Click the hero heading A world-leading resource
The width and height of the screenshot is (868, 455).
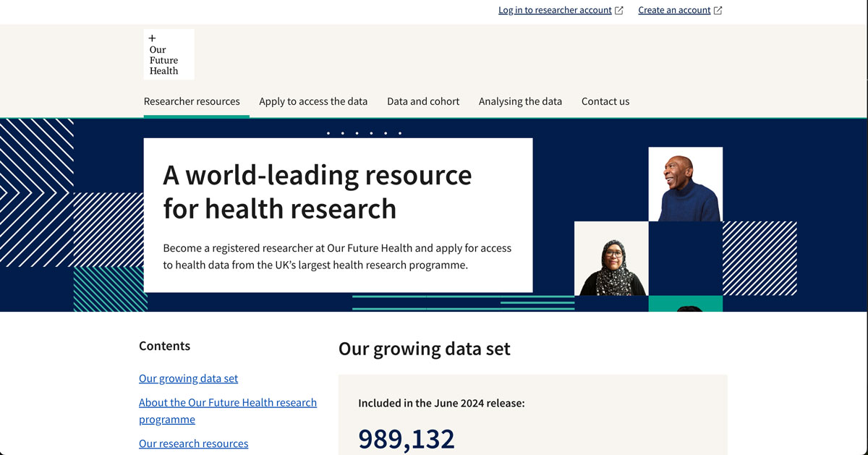tap(318, 192)
